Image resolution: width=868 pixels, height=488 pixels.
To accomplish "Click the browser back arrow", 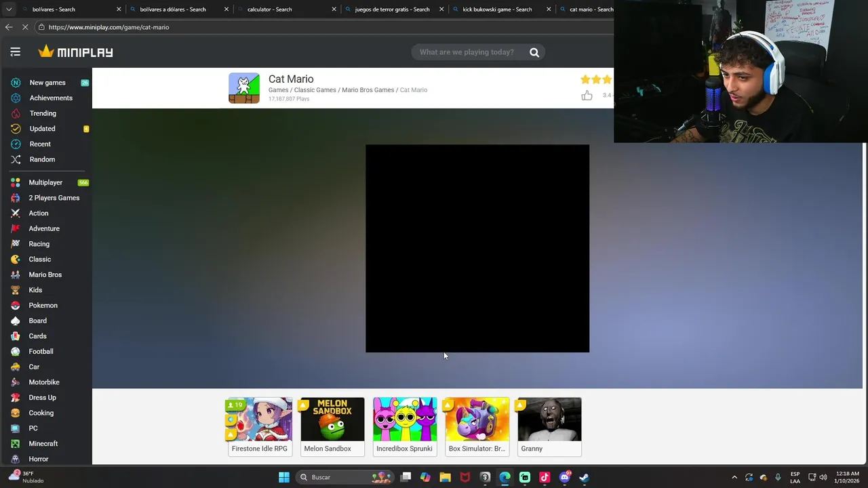I will (9, 27).
